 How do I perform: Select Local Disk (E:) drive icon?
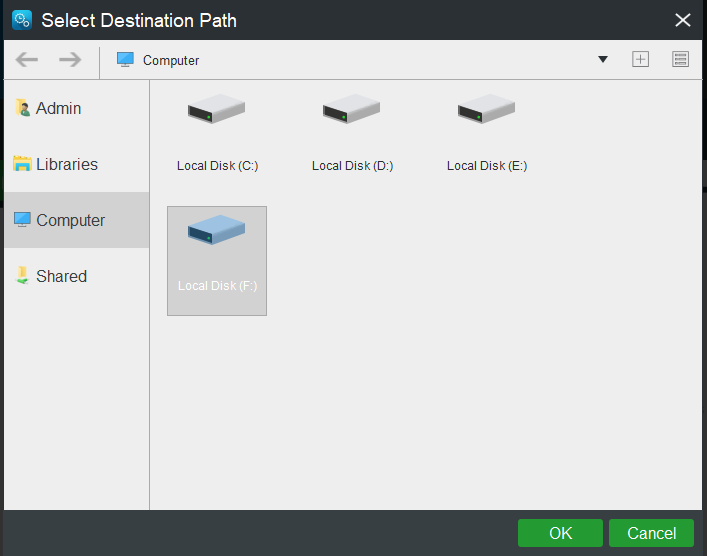[486, 108]
